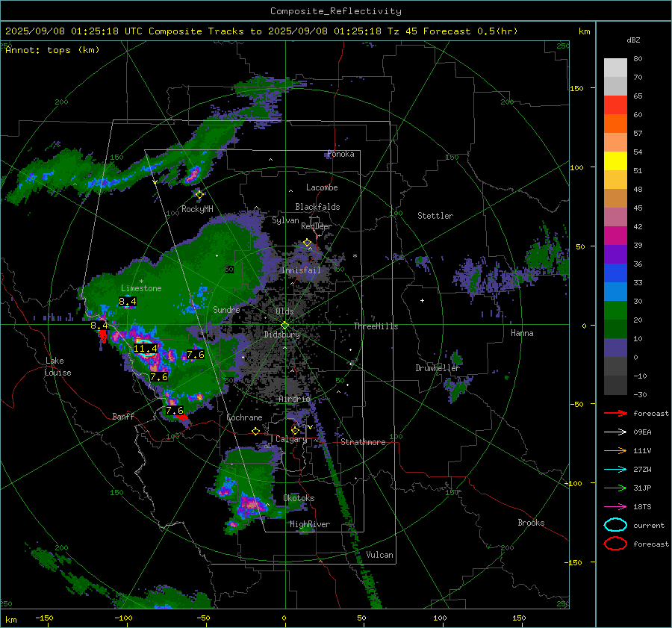Click the 'current' legend text
This screenshot has height=628, width=672.
click(x=649, y=526)
